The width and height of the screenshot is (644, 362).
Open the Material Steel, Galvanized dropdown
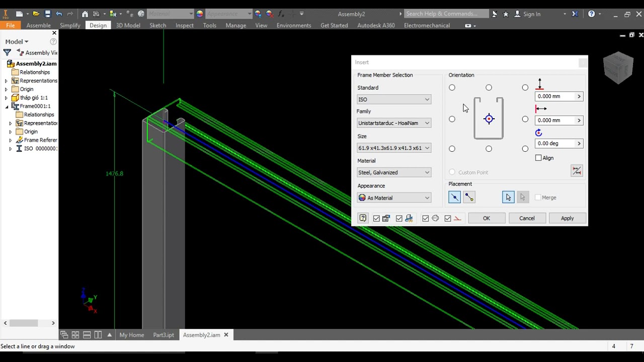(x=394, y=172)
